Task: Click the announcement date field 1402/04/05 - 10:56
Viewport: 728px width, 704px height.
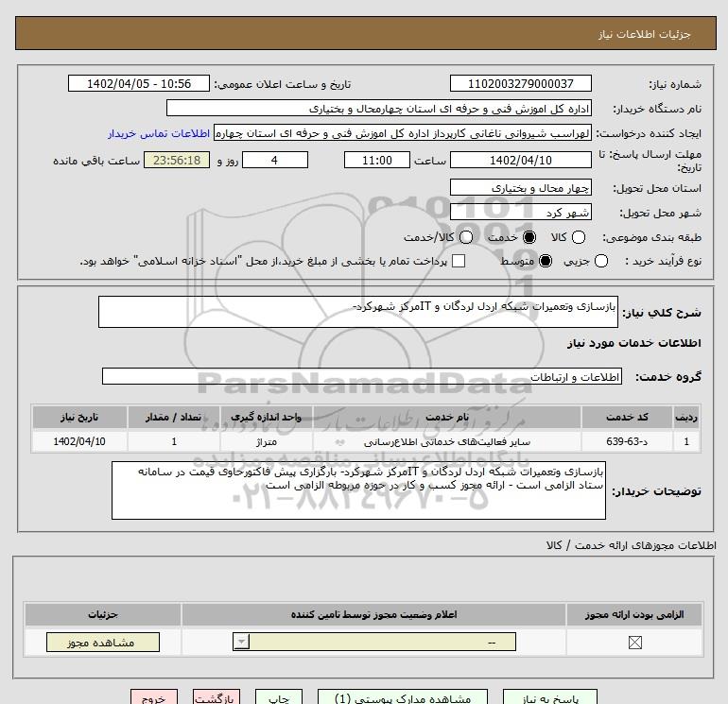Action: (x=139, y=83)
